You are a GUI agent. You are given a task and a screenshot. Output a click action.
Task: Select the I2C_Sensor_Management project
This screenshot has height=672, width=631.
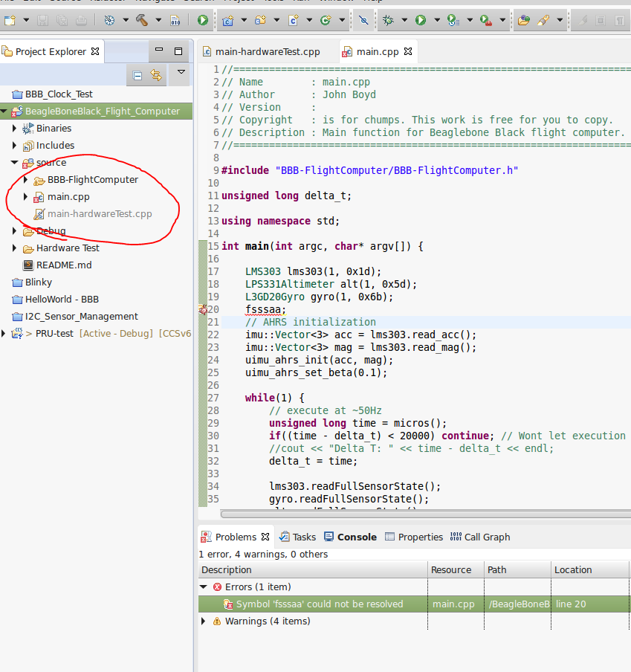[82, 316]
